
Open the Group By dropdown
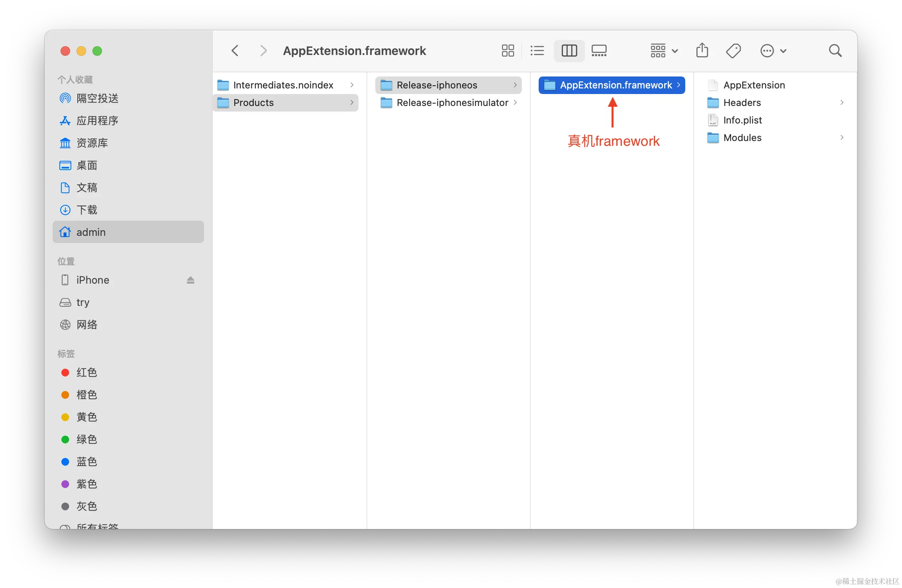664,51
